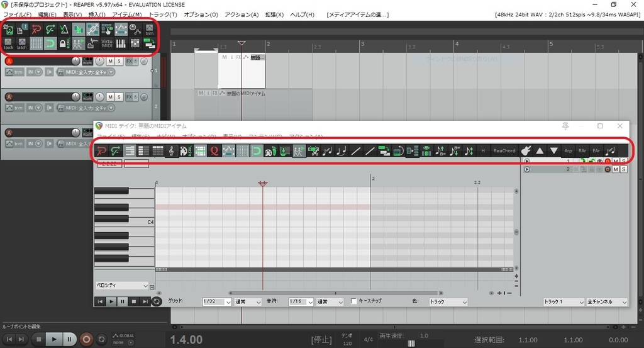The height and width of the screenshot is (348, 644).
Task: Click the main transport play button
Action: tap(53, 339)
